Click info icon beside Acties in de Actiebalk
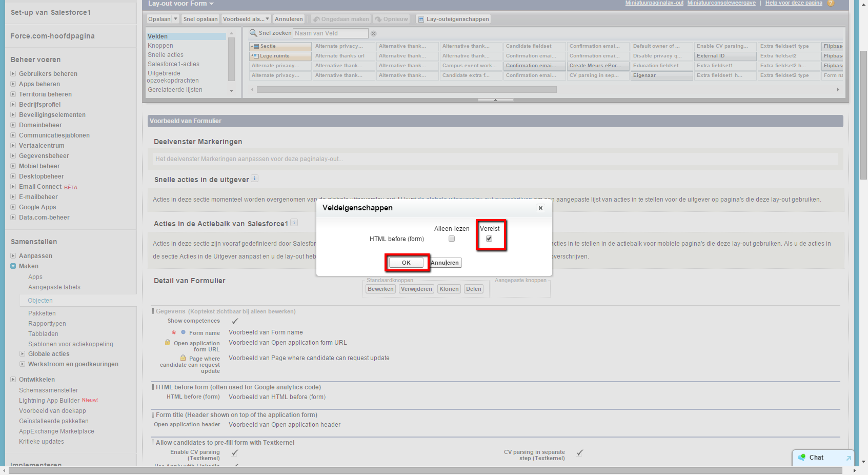Viewport: 868px width, 475px height. (294, 223)
